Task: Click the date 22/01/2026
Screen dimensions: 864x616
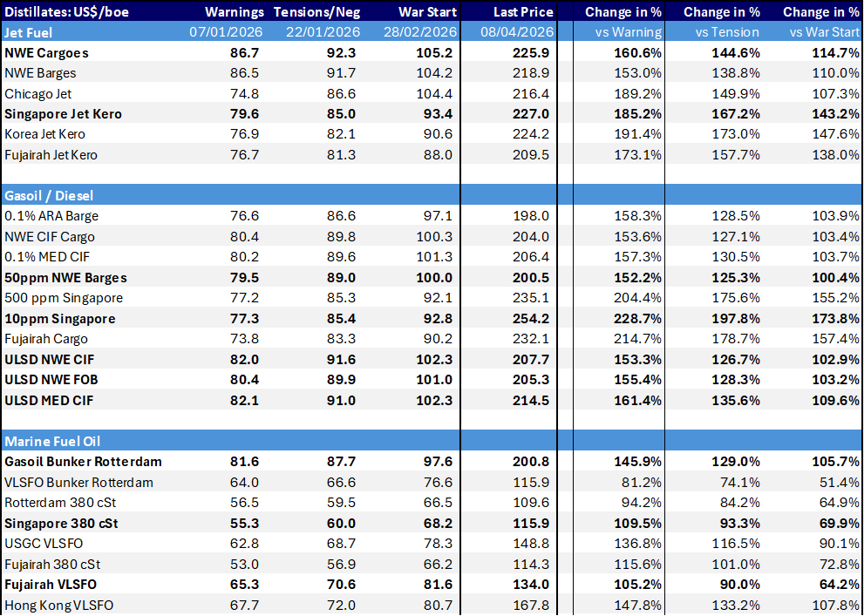Action: [x=323, y=32]
